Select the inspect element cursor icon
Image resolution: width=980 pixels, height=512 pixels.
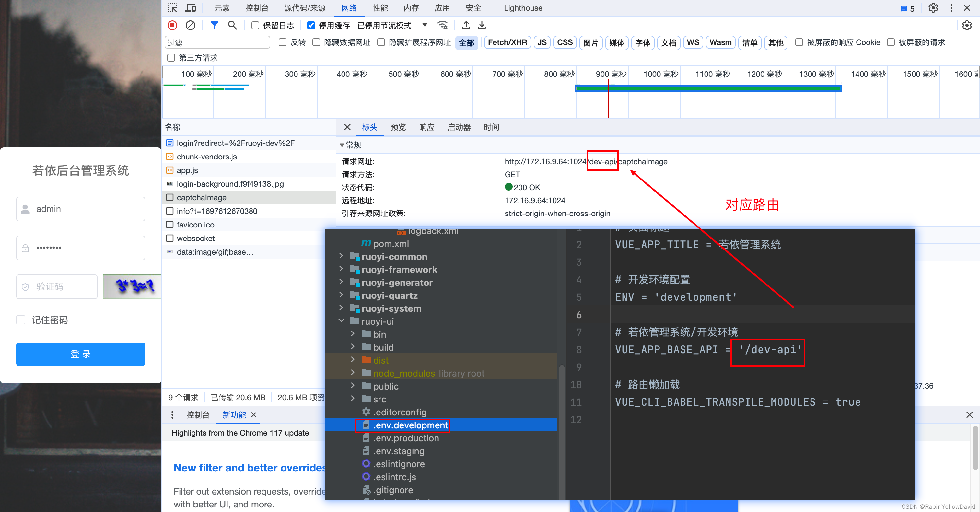pyautogui.click(x=172, y=8)
